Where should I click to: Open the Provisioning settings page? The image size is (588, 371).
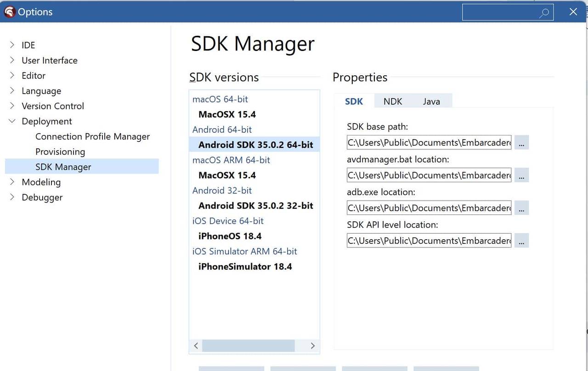[x=60, y=152]
